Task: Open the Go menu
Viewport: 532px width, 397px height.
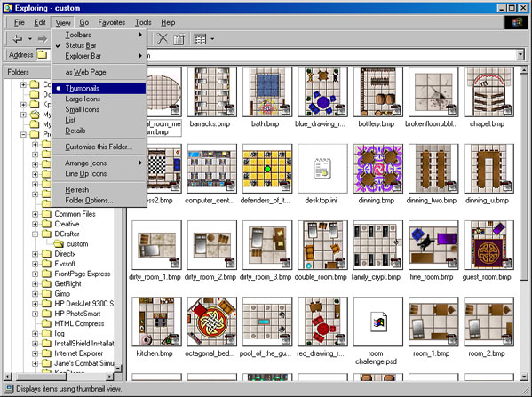Action: tap(84, 23)
